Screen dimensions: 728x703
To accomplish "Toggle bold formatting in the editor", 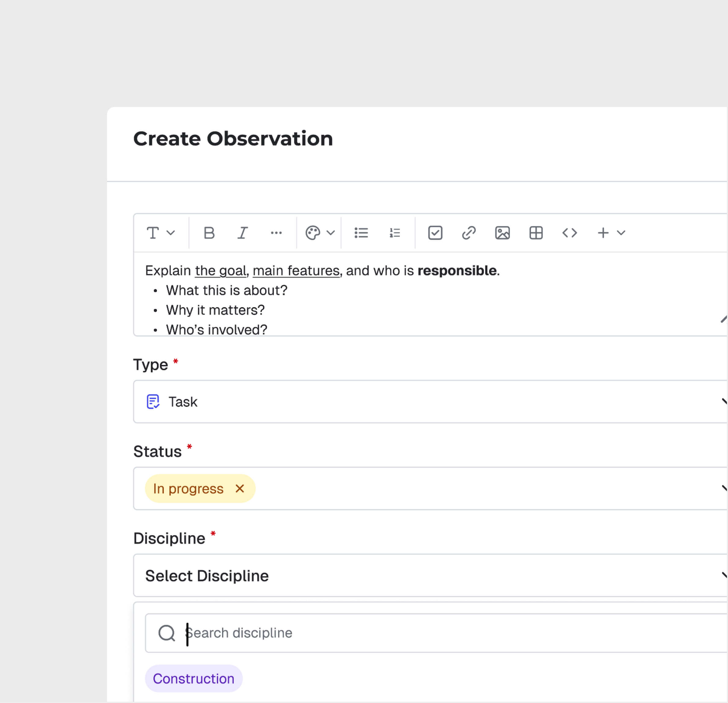I will [209, 233].
